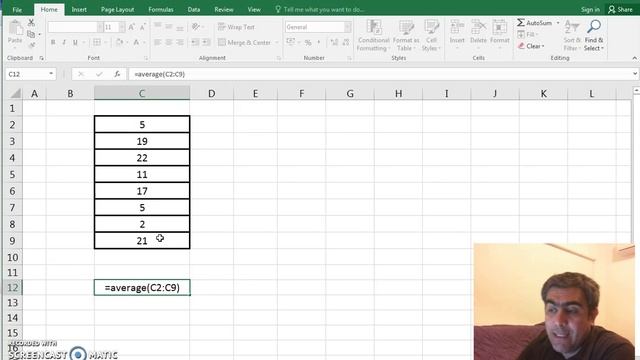This screenshot has width=640, height=360.
Task: Select the Format Painter brush
Action: [31, 45]
